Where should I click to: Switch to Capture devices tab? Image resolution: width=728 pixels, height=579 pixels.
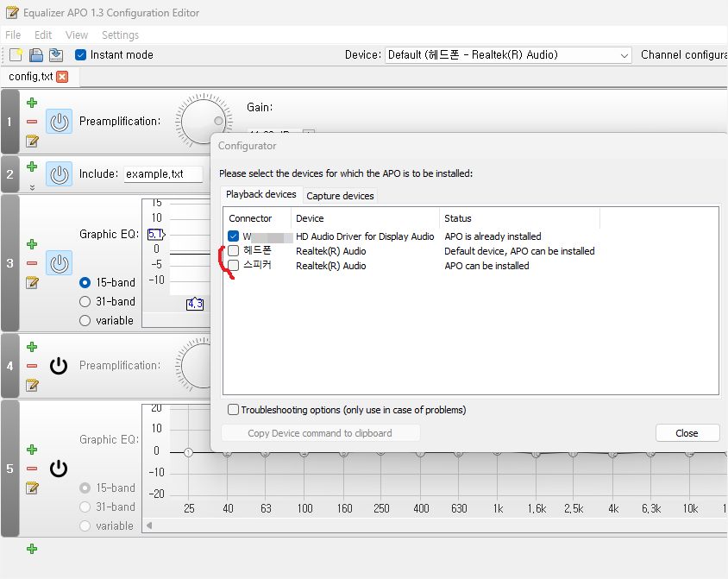pyautogui.click(x=340, y=196)
